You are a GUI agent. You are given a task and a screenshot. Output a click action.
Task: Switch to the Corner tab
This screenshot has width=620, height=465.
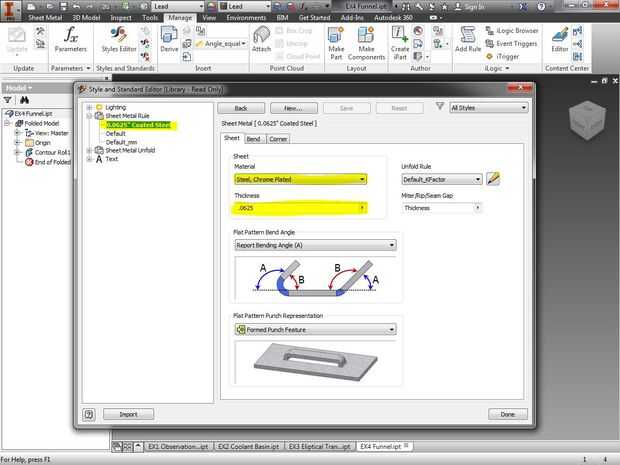[278, 139]
